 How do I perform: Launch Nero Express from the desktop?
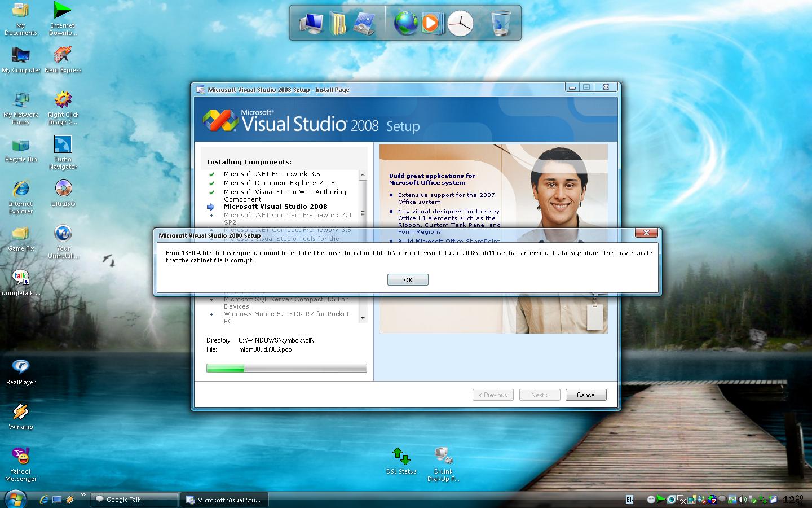point(63,60)
